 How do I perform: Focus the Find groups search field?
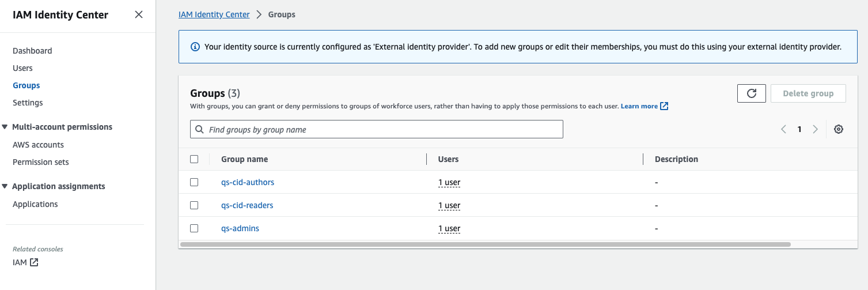[377, 129]
